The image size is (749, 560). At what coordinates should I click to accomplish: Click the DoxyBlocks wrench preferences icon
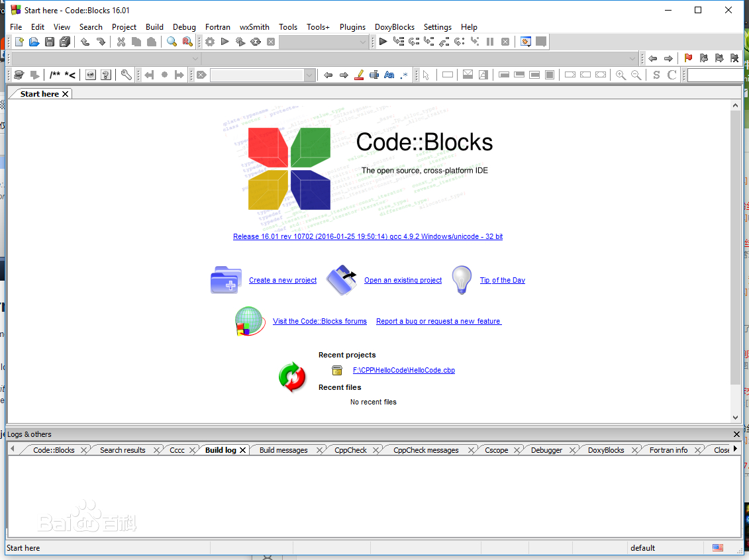tap(126, 75)
